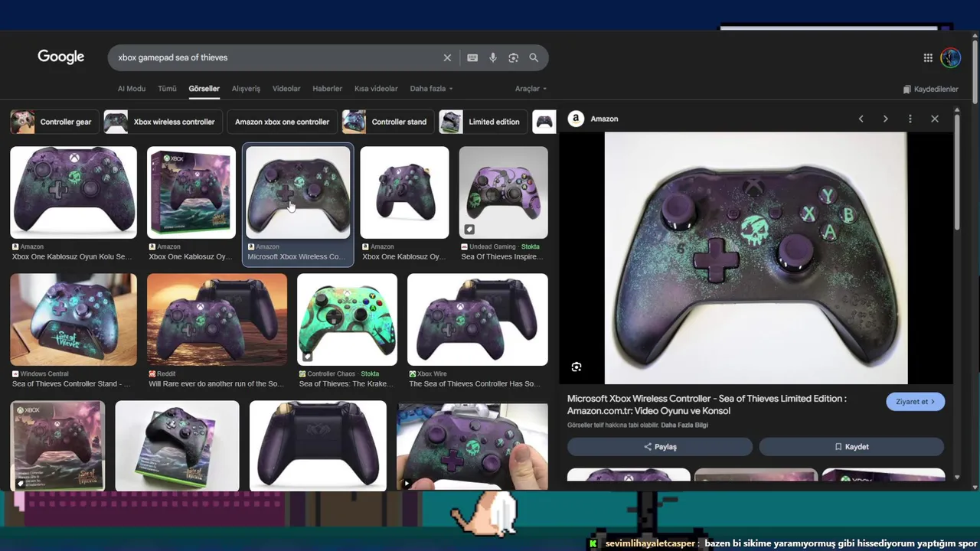Open the on-screen keyboard tool
The image size is (980, 551).
coord(472,57)
